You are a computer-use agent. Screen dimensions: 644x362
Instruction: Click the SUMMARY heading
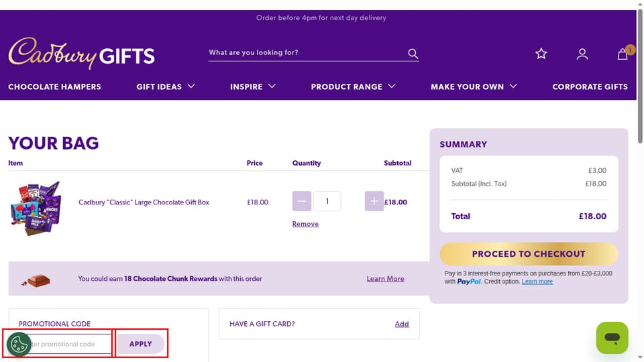pos(464,145)
